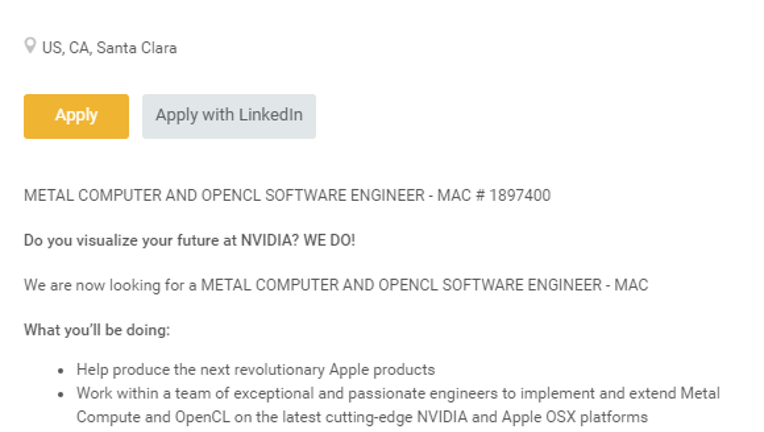Click 'Do you visualize your future' bold line
The image size is (764, 432).
point(190,240)
